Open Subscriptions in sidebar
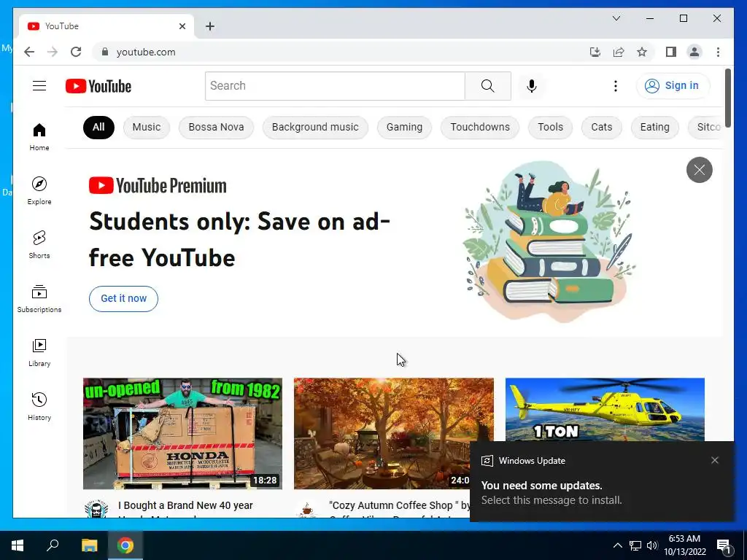Image resolution: width=747 pixels, height=560 pixels. point(39,298)
